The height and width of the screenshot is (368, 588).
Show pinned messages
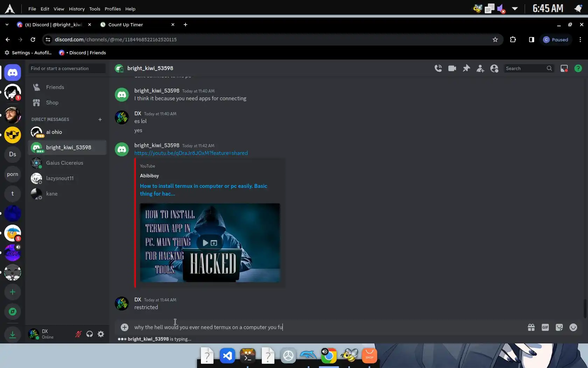[466, 68]
